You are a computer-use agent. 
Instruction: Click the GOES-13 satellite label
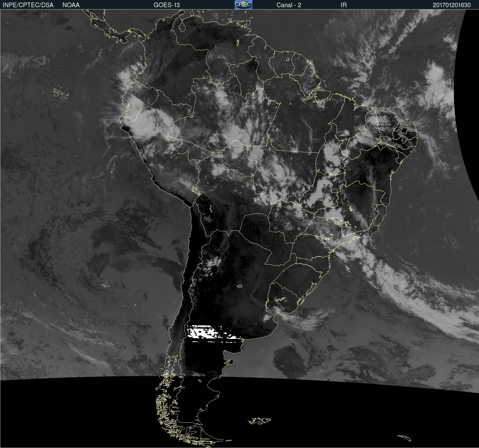click(x=166, y=5)
